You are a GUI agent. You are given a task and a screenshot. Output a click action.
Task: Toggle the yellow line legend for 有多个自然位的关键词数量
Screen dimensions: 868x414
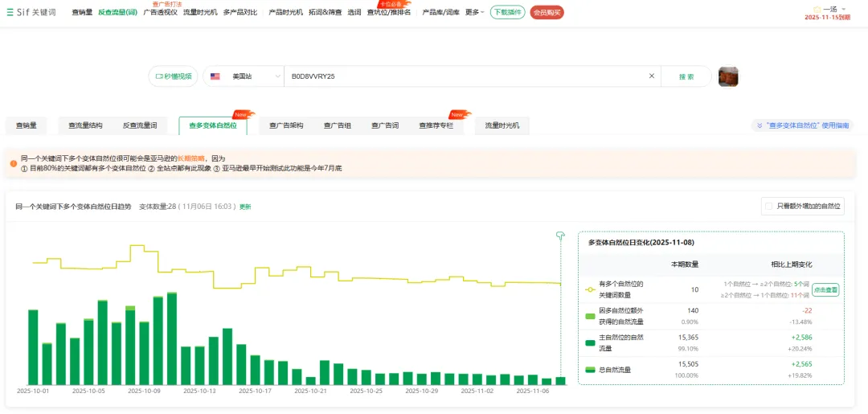(591, 289)
